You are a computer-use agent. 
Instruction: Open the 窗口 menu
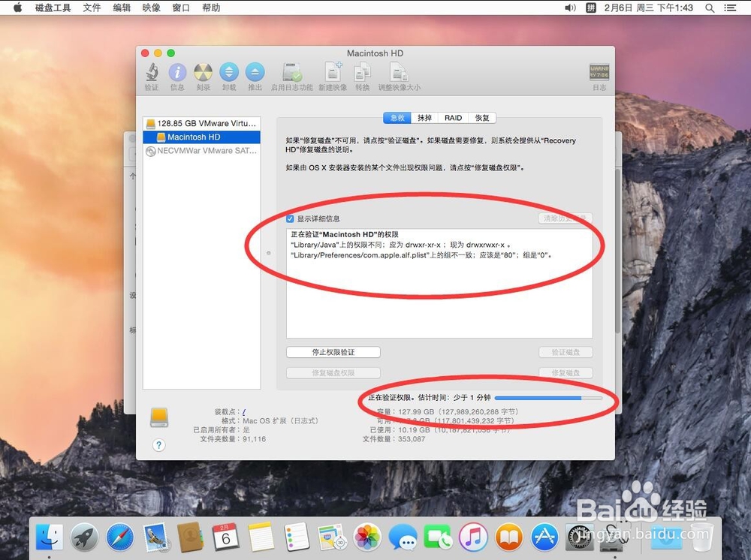(x=181, y=8)
